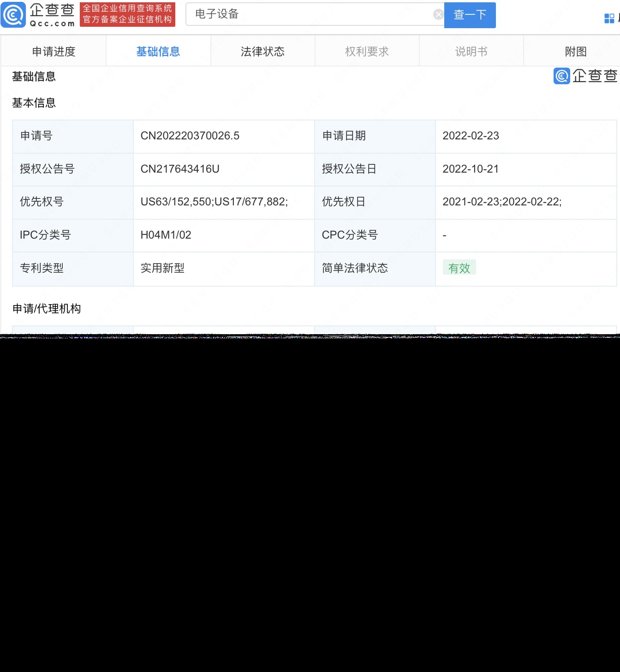Clear the search field with the X icon
Viewport: 620px width, 672px height.
(x=438, y=15)
